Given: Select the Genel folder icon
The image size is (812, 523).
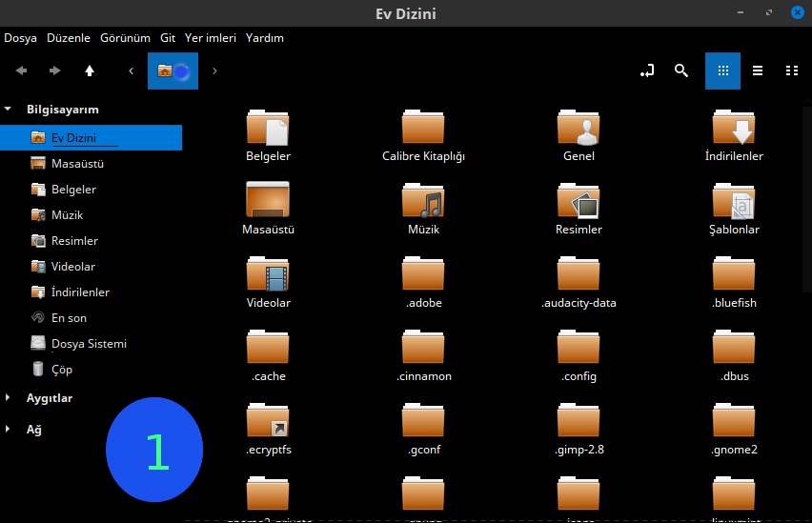Looking at the screenshot, I should coord(579,128).
